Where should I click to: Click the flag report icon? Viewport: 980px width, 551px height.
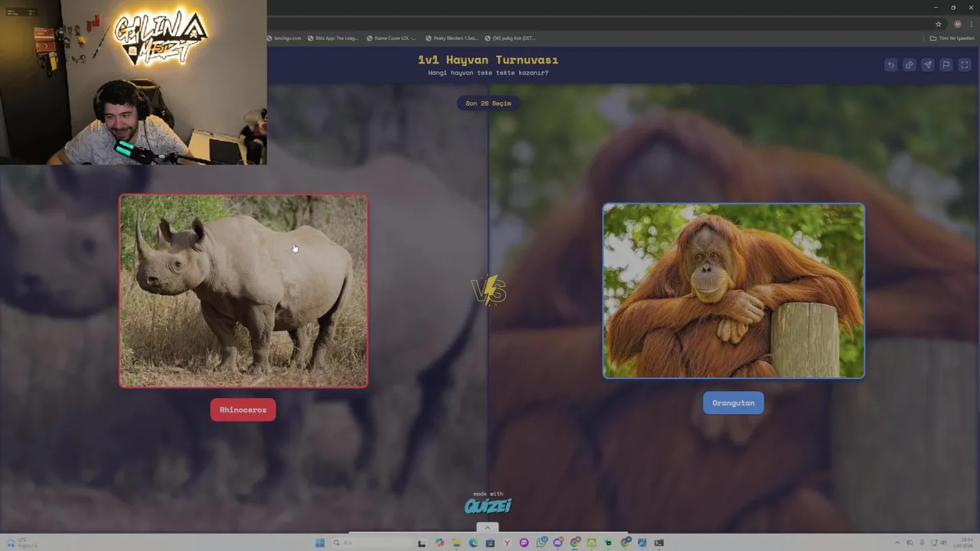(946, 65)
